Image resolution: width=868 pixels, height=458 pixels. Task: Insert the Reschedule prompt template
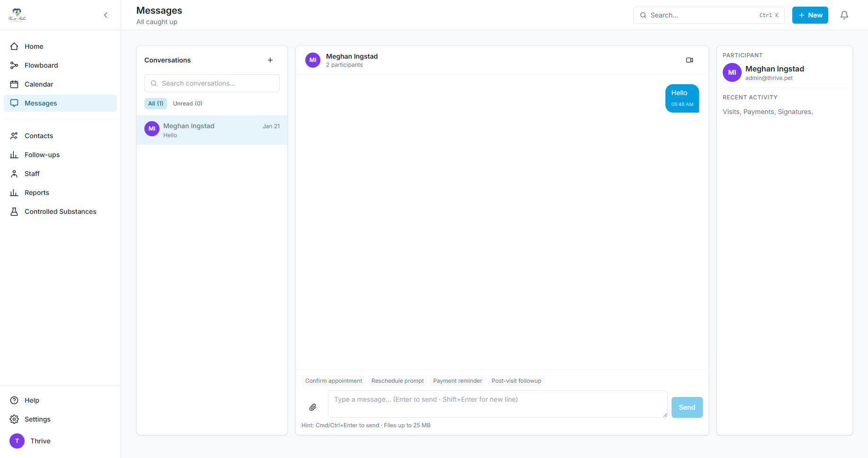398,381
